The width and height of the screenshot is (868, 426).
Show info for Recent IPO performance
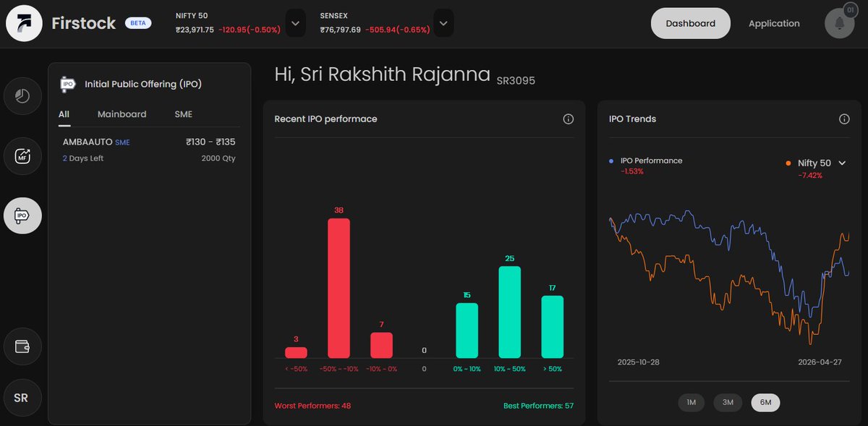click(568, 119)
